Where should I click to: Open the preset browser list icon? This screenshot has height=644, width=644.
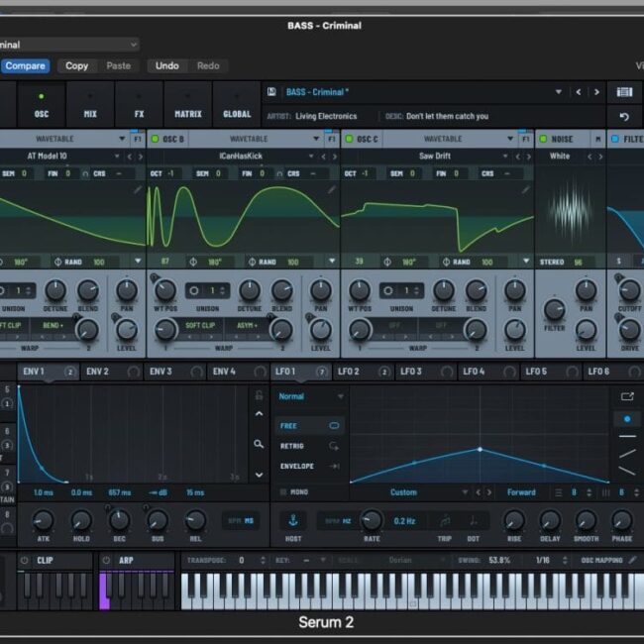(x=623, y=92)
